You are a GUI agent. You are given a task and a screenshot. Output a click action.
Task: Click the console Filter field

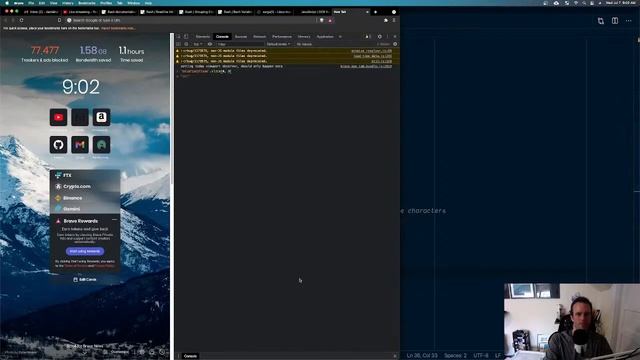(240, 44)
